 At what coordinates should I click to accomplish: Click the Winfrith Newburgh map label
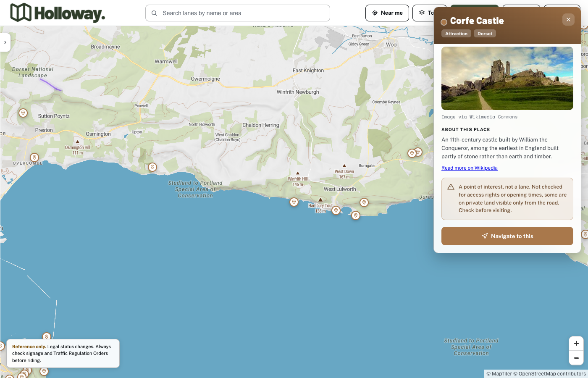coord(298,92)
